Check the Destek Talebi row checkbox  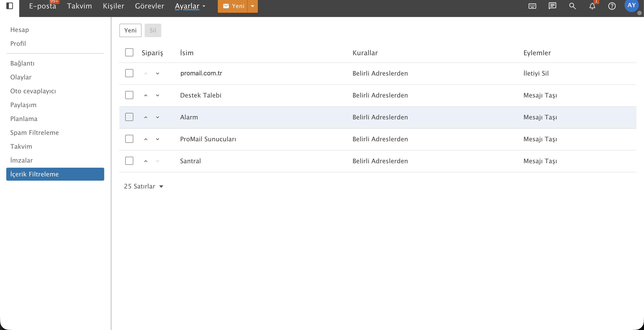(x=129, y=95)
